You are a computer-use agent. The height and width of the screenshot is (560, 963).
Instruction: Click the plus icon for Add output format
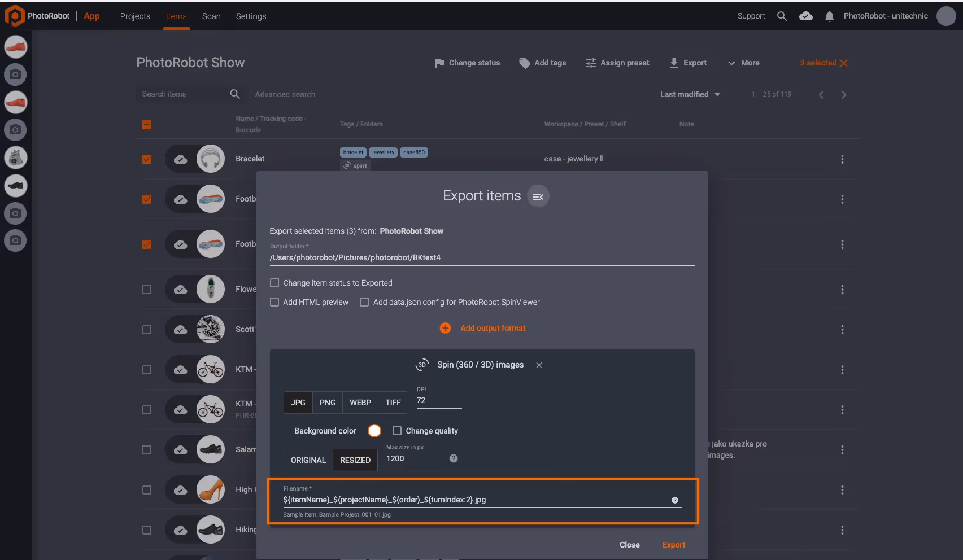coord(445,328)
